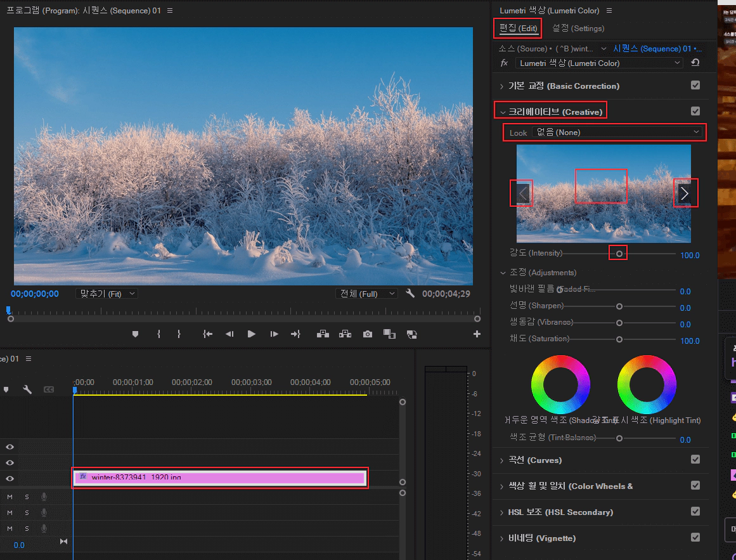This screenshot has width=736, height=560.
Task: Open the Program panel menu icon
Action: pos(170,10)
